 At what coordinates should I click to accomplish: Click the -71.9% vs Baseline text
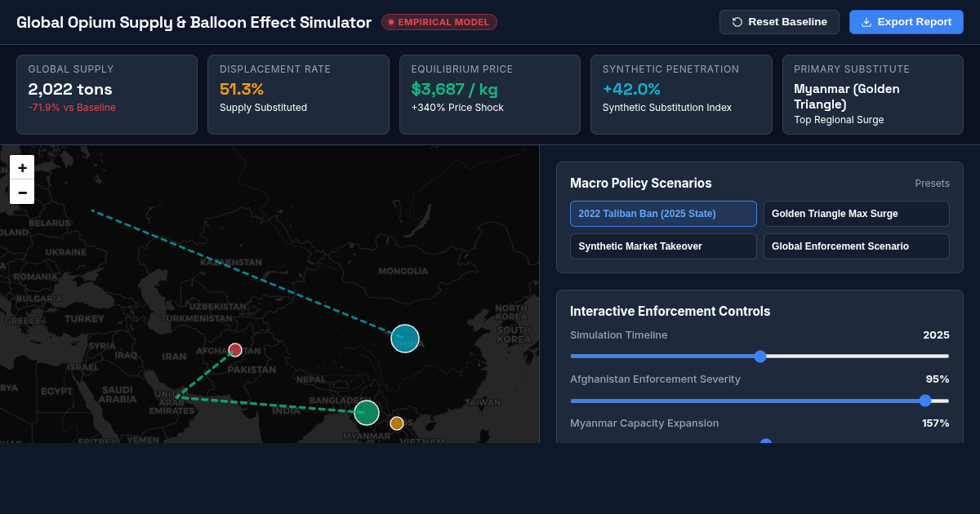(72, 108)
